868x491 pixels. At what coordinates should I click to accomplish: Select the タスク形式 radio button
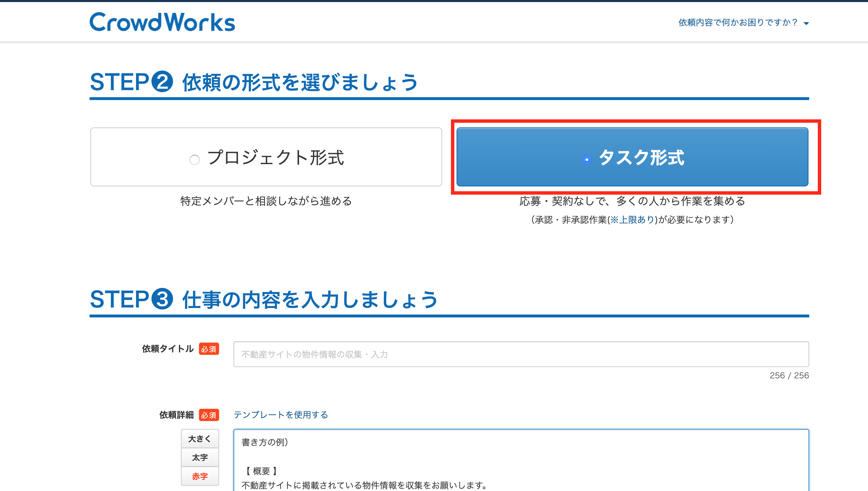click(x=587, y=159)
